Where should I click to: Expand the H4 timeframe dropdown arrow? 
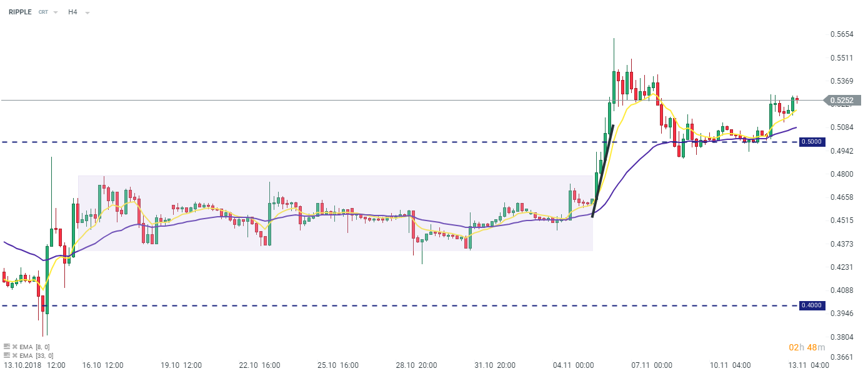click(87, 12)
